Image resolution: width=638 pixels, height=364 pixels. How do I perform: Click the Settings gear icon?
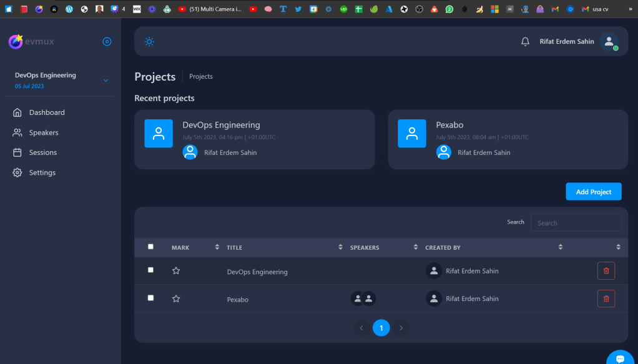[x=17, y=173]
